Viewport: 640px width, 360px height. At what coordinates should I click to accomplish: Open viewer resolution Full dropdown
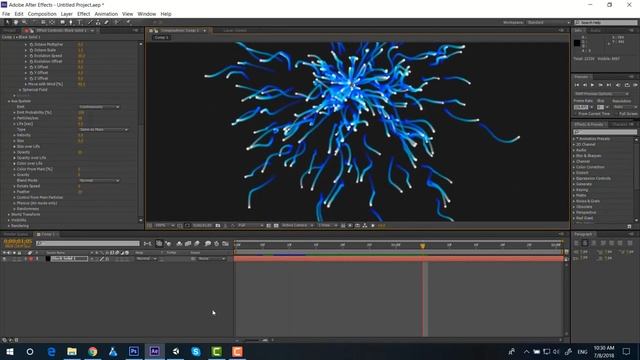(251, 225)
